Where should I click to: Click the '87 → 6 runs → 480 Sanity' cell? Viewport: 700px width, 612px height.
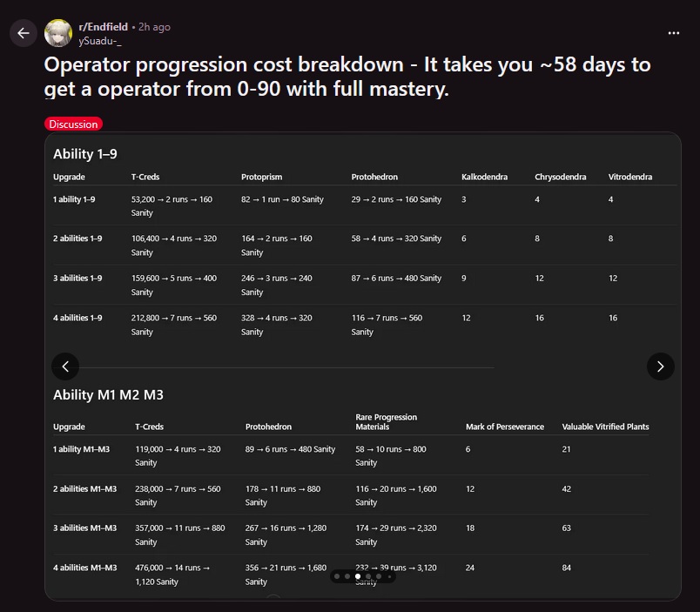[x=396, y=278]
